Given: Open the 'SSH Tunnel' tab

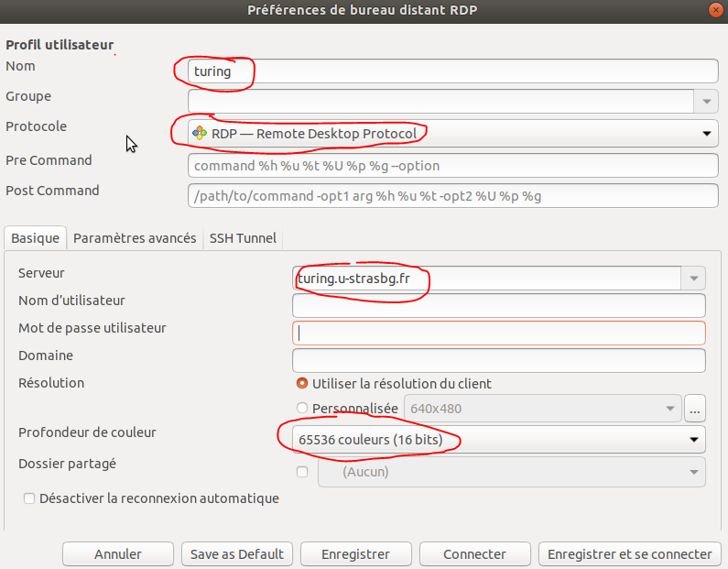Looking at the screenshot, I should click(x=242, y=238).
